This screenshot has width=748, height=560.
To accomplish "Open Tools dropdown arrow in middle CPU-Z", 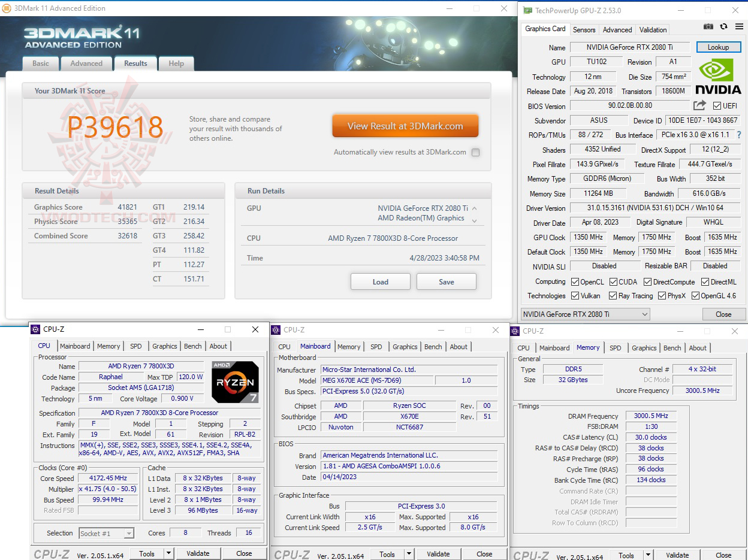I will (x=409, y=554).
